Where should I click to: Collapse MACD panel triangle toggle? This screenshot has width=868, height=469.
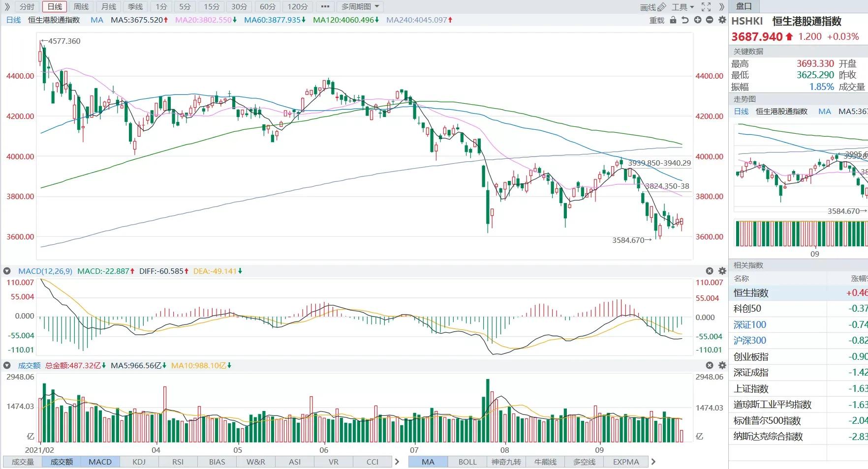pyautogui.click(x=7, y=271)
